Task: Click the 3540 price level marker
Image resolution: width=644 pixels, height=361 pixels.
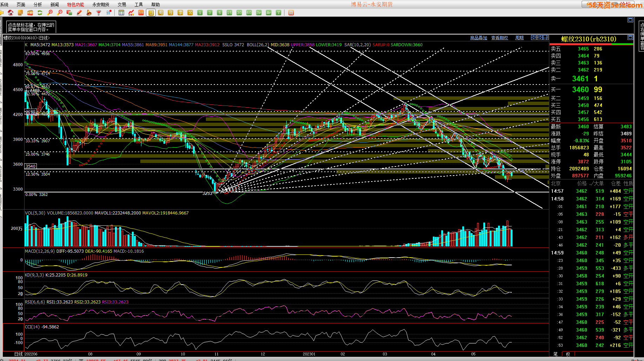Action: click(31, 166)
